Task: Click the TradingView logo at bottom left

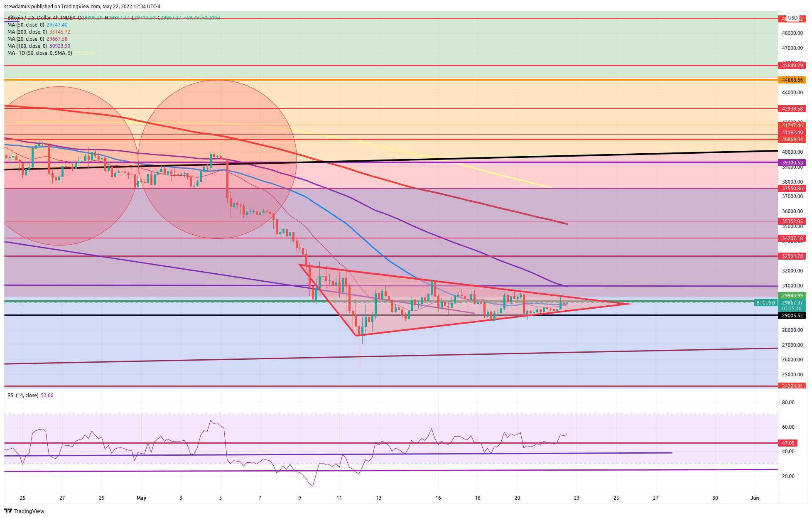Action: tap(24, 511)
